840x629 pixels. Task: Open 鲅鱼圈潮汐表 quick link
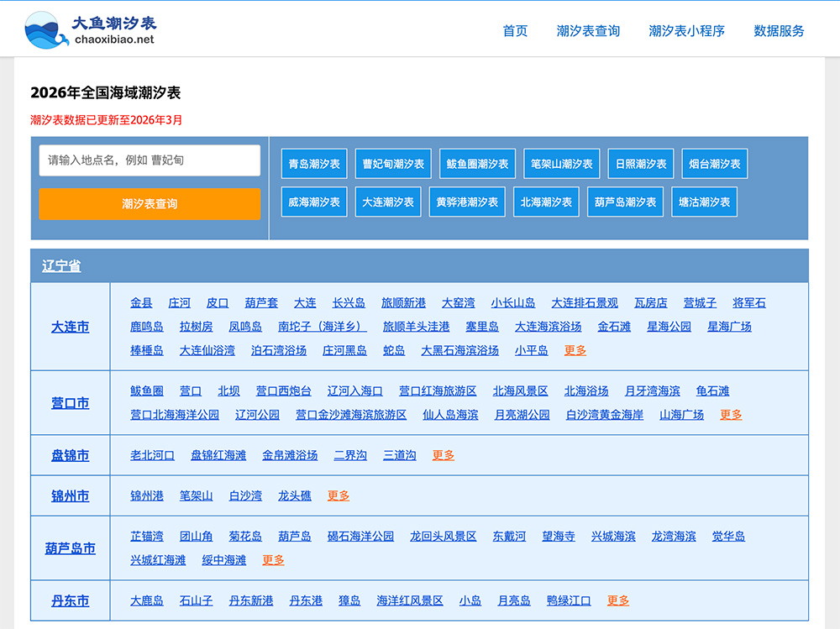click(477, 164)
